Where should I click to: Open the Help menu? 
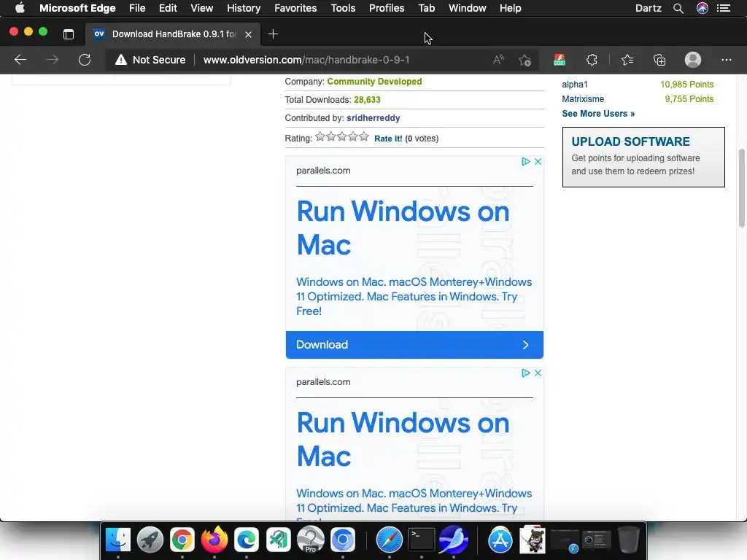tap(510, 8)
